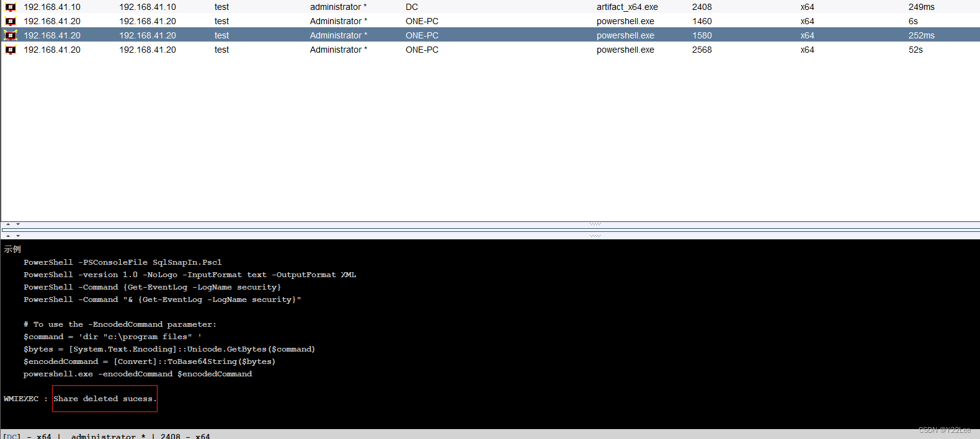Screen dimensions: 980x439
Task: Select the PID 1460 cell
Action: click(702, 21)
